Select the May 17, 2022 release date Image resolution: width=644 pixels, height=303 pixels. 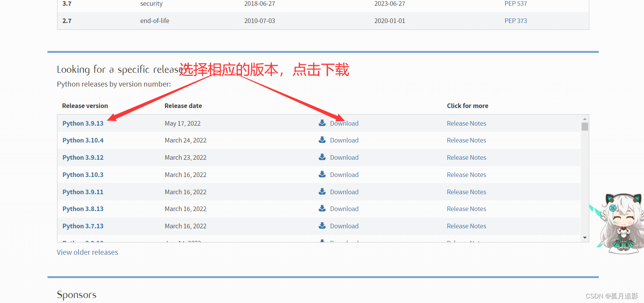point(183,123)
